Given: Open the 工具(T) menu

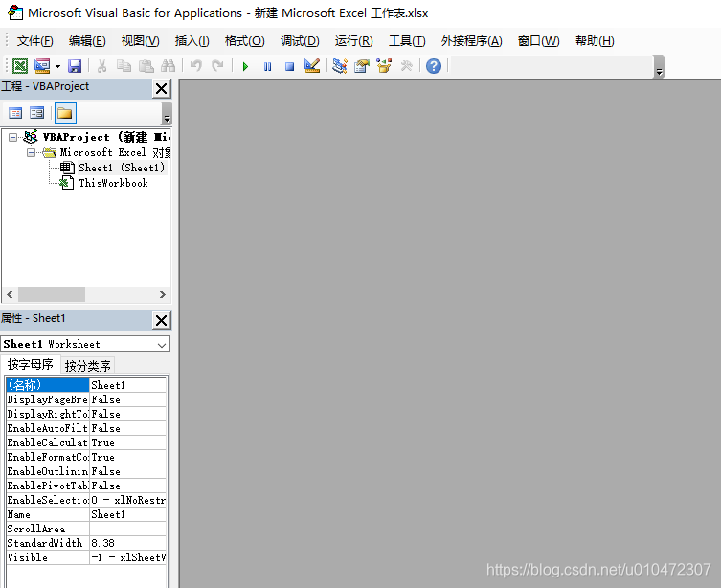Looking at the screenshot, I should click(x=407, y=41).
